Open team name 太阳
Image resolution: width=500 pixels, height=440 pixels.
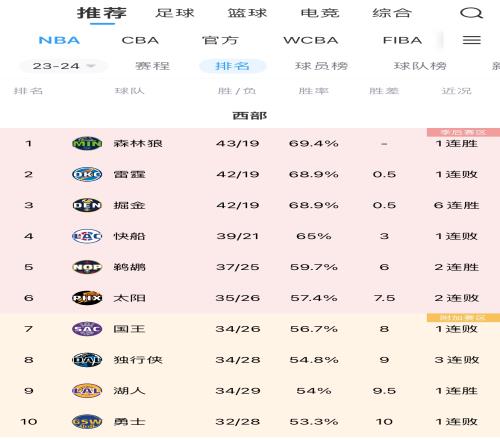click(x=129, y=298)
